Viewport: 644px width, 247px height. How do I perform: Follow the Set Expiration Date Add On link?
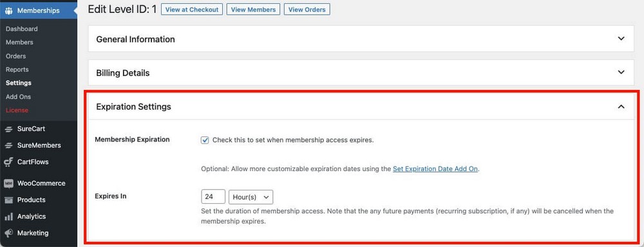point(435,169)
